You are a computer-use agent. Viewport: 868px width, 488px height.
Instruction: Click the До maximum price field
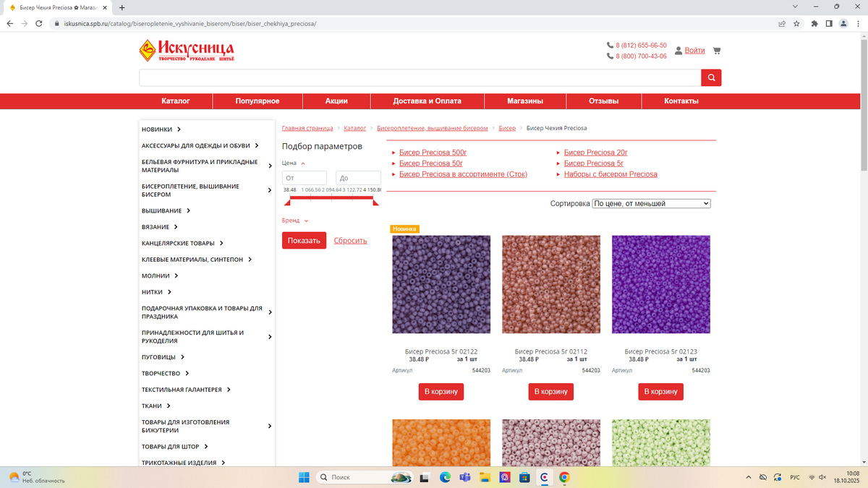click(x=359, y=178)
